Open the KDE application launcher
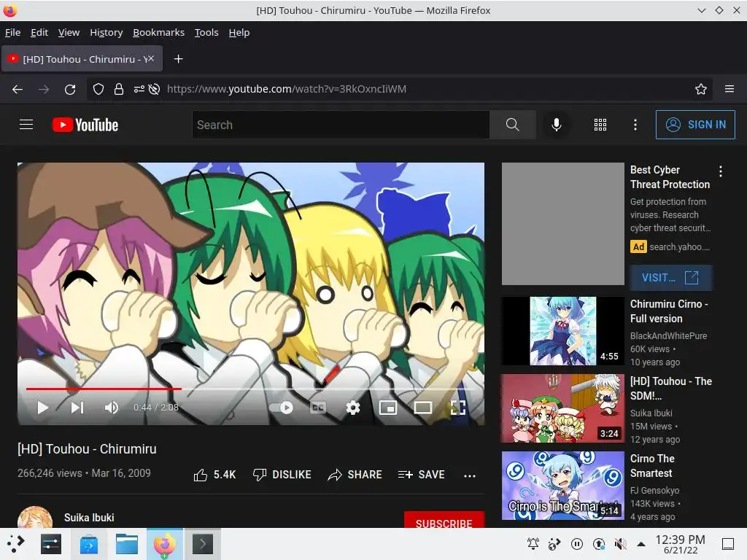747x560 pixels. (15, 544)
